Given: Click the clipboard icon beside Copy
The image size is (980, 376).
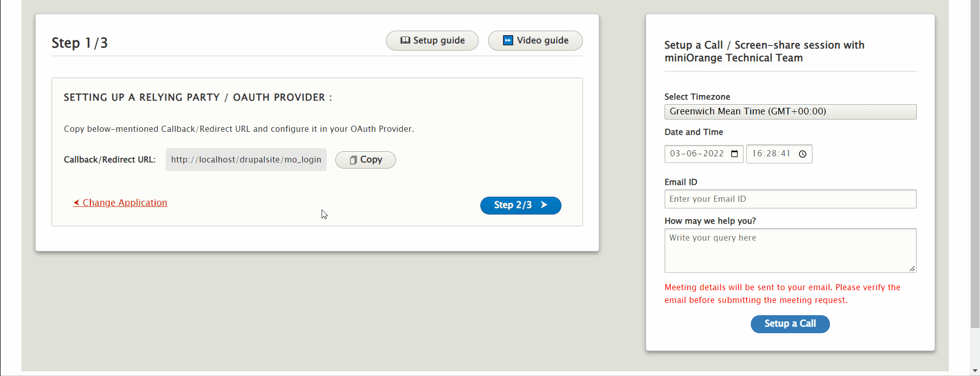Looking at the screenshot, I should [x=353, y=160].
